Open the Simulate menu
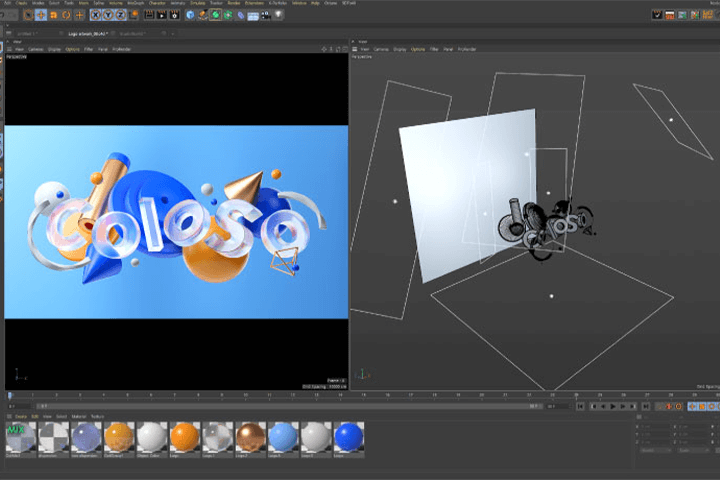The image size is (720, 480). (x=198, y=3)
